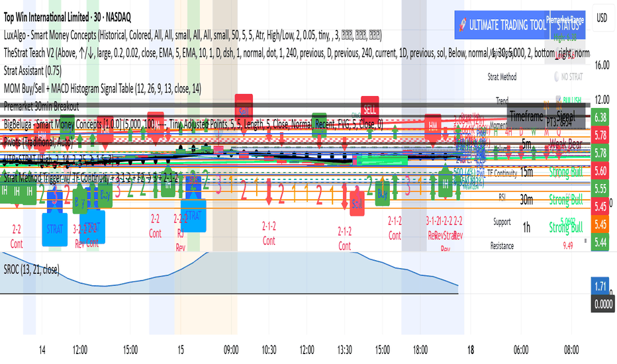617x364 pixels.
Task: Click the Weak Bear signal value
Action: coord(565,144)
